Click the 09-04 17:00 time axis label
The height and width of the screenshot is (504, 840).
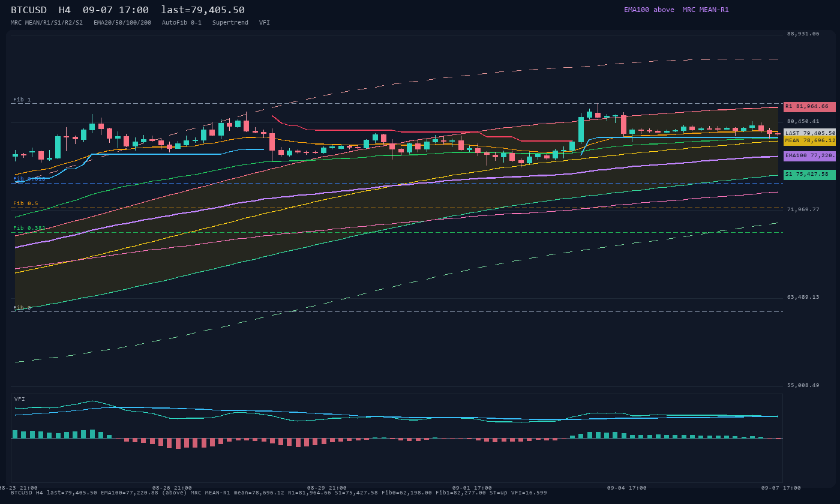tap(627, 488)
